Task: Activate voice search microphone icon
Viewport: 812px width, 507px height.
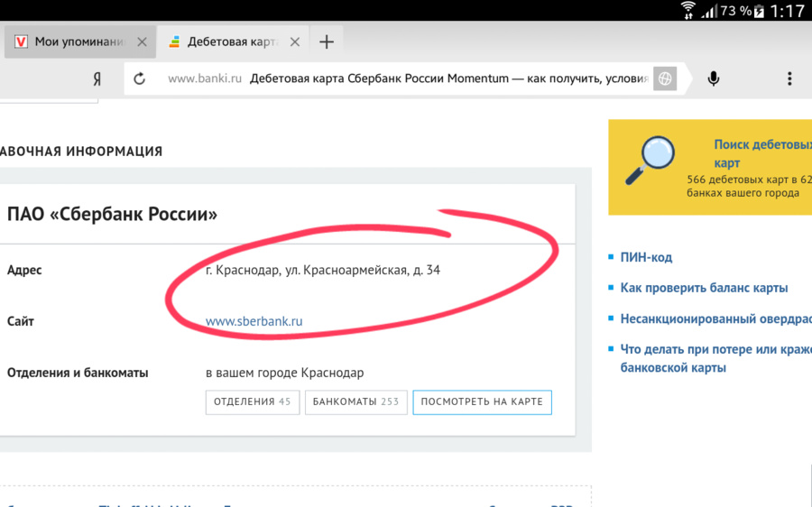Action: 714,78
